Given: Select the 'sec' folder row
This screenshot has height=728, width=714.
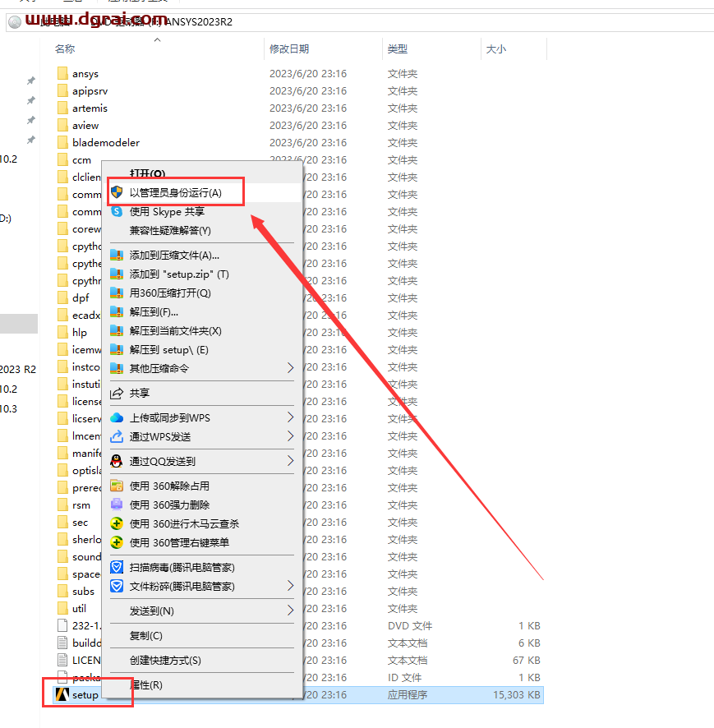Looking at the screenshot, I should pyautogui.click(x=80, y=523).
